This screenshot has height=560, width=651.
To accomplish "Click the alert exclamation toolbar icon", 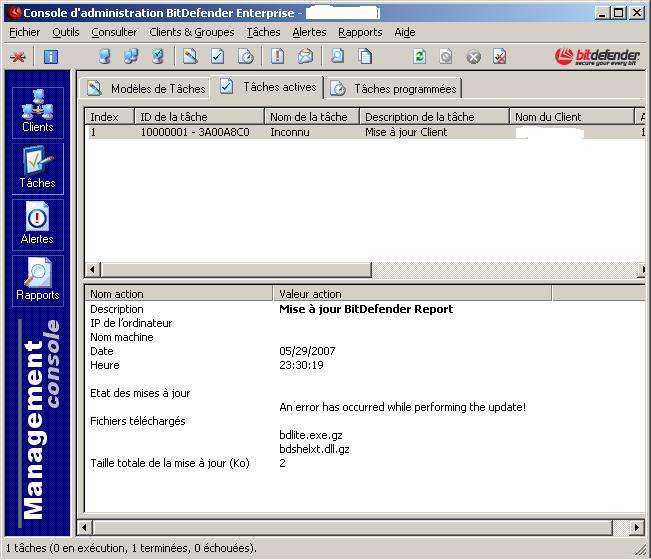I will pyautogui.click(x=277, y=56).
